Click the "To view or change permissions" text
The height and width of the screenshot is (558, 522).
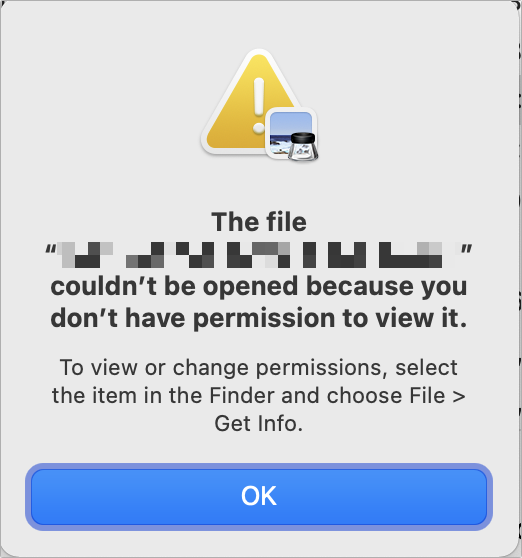[223, 368]
